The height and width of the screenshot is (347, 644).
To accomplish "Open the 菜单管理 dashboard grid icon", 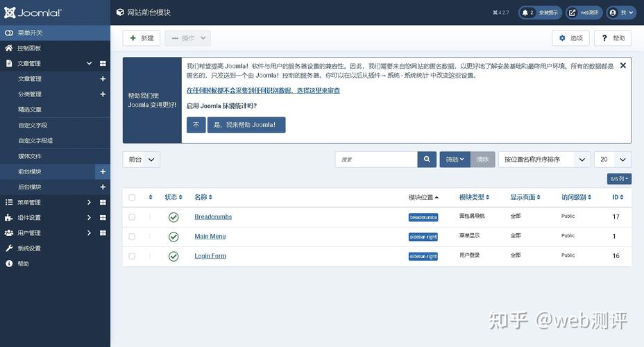I will click(x=103, y=202).
